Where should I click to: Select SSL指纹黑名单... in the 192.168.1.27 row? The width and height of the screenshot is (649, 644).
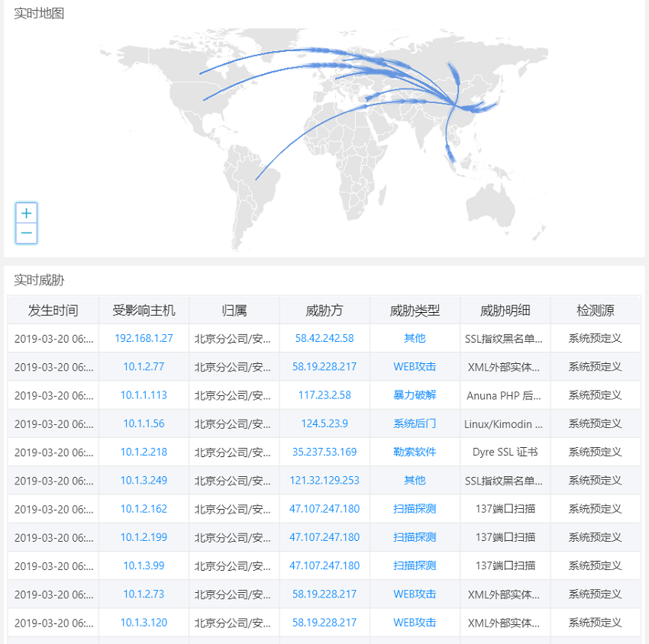coord(504,339)
